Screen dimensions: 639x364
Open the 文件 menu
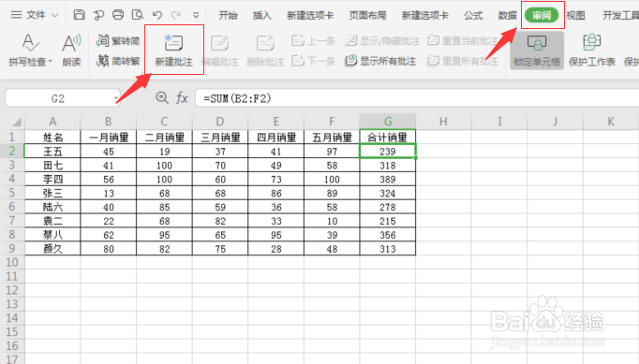(x=35, y=15)
